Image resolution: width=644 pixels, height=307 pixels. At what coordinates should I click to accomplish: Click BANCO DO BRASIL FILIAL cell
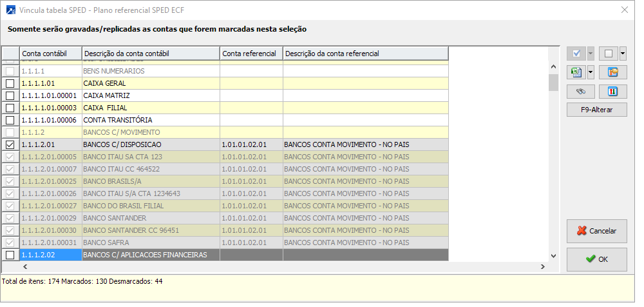(151, 206)
